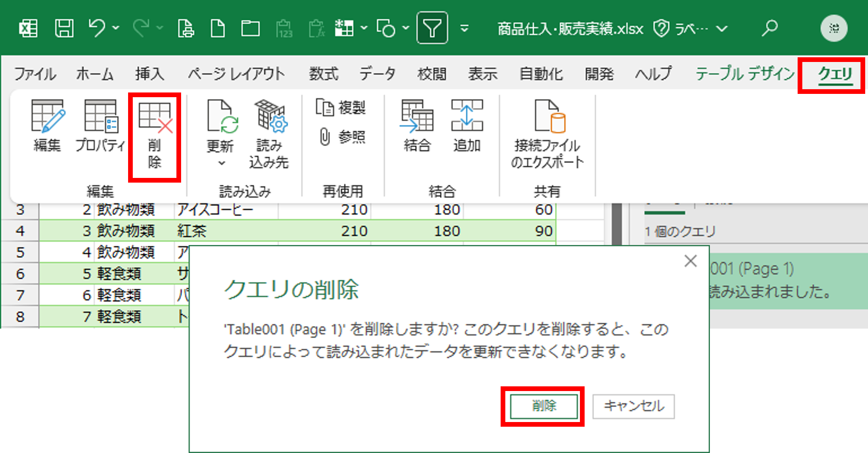Expand the Refresh (更新) dropdown arrow
868x453 pixels.
tap(221, 163)
